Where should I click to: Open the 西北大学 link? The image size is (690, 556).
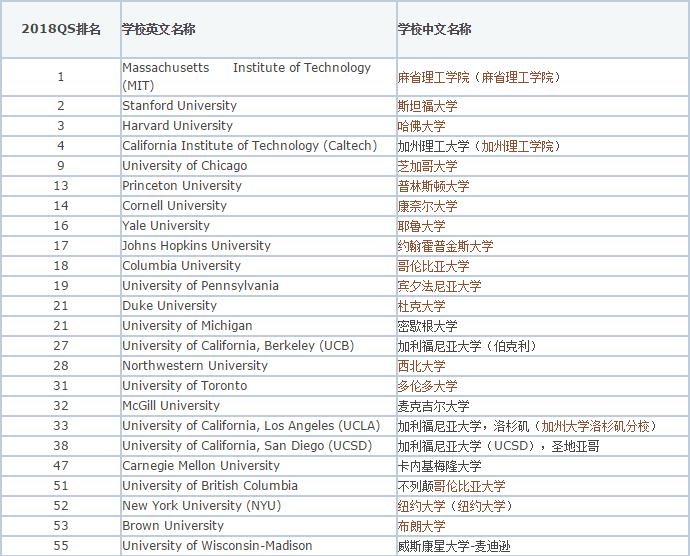click(x=422, y=366)
